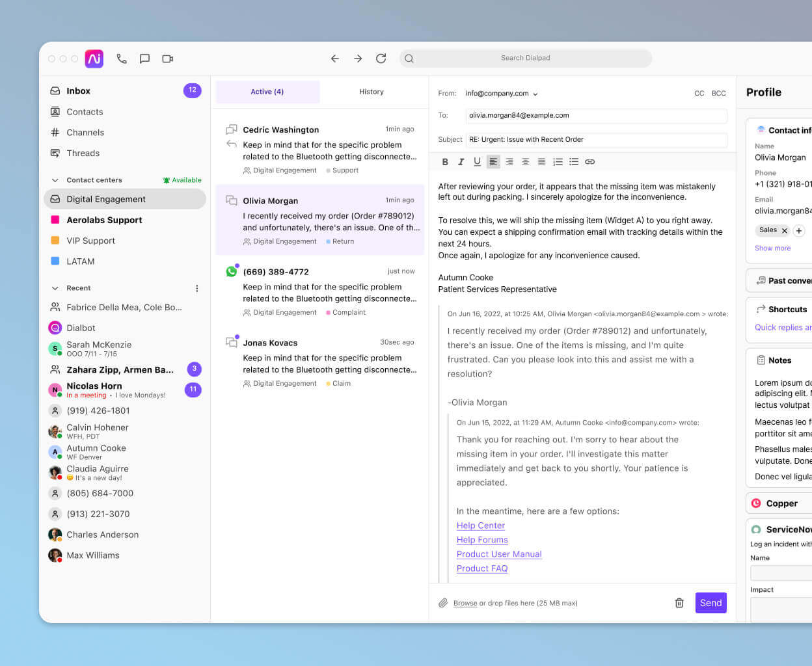Open the Help Center link
The height and width of the screenshot is (666, 812).
tap(480, 526)
